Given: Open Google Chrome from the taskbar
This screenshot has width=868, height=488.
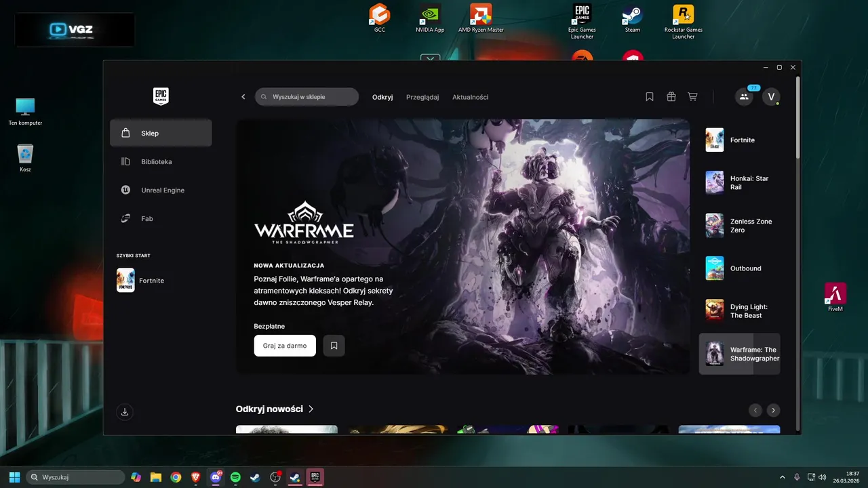Looking at the screenshot, I should coord(176,477).
